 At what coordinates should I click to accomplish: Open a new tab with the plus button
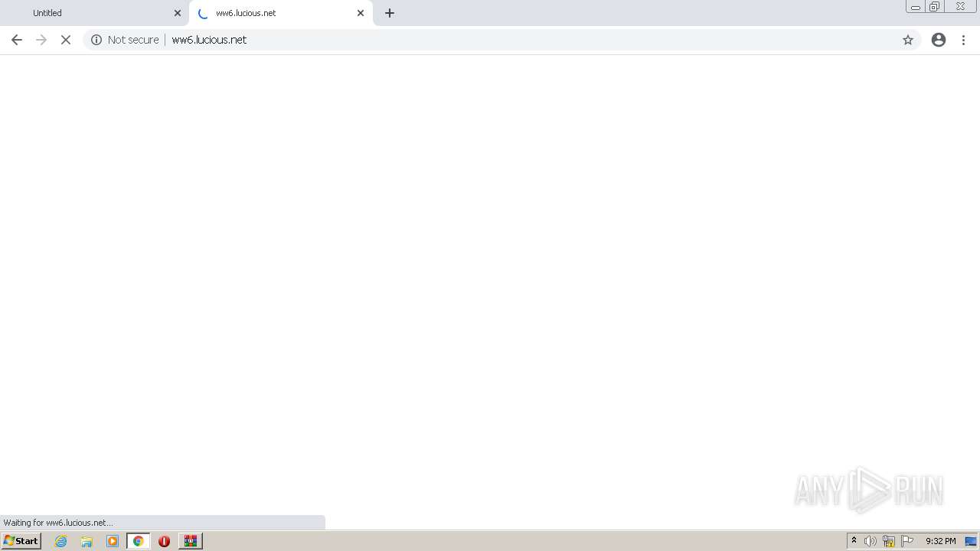pyautogui.click(x=390, y=13)
